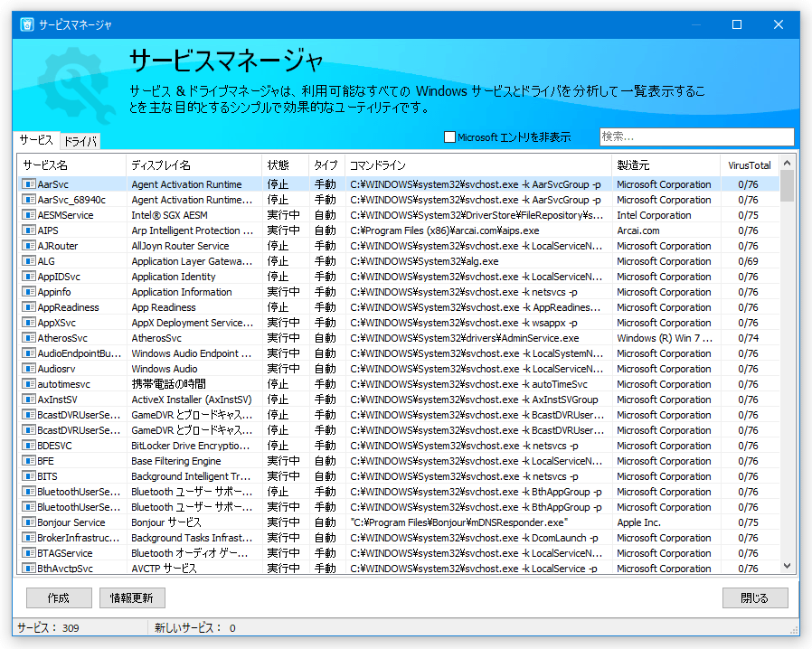812x649 pixels.
Task: Click the service icon beside autotimesvc
Action: [28, 384]
